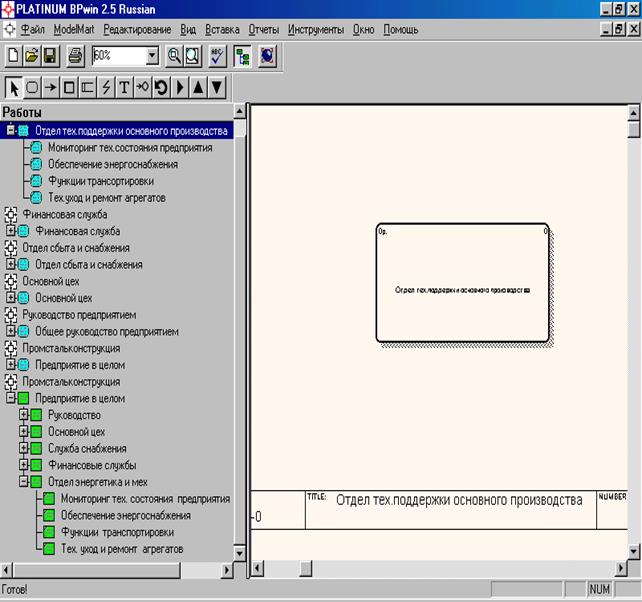Image resolution: width=642 pixels, height=602 pixels.
Task: Select the rounded Activity box tool
Action: (32, 87)
